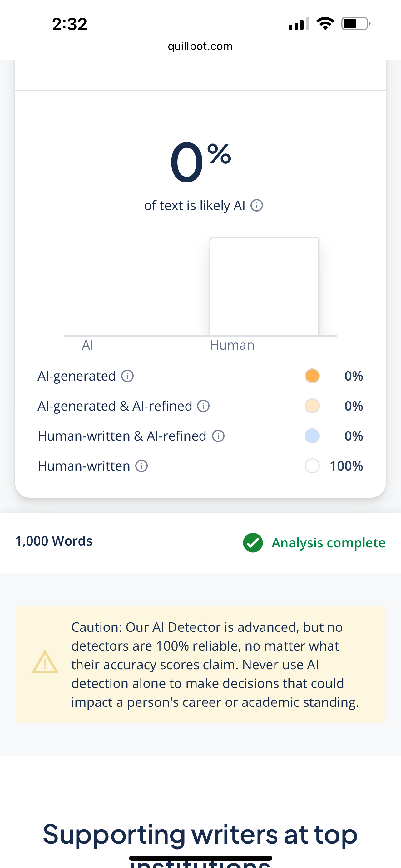Tap info icon for AI-generated & AI-refined
This screenshot has width=401, height=868.
[203, 406]
